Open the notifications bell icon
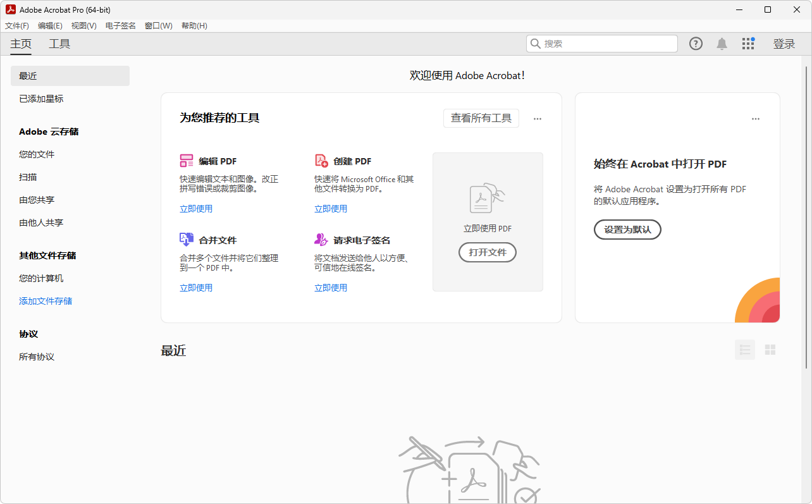 point(722,44)
